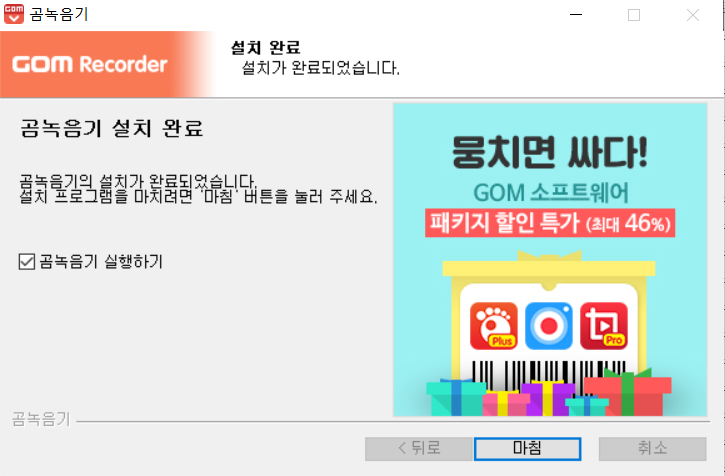Viewport: 725px width, 476px height.
Task: Click the teal gift box with blue ribbon
Action: coord(456,398)
